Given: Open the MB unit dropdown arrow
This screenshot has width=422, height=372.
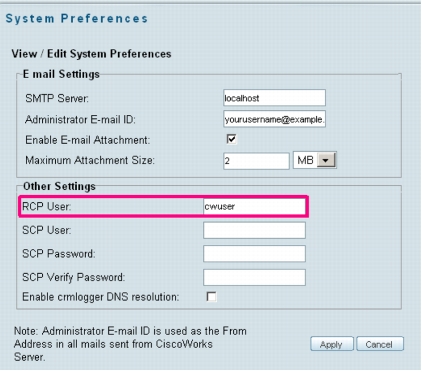Looking at the screenshot, I should click(x=326, y=160).
